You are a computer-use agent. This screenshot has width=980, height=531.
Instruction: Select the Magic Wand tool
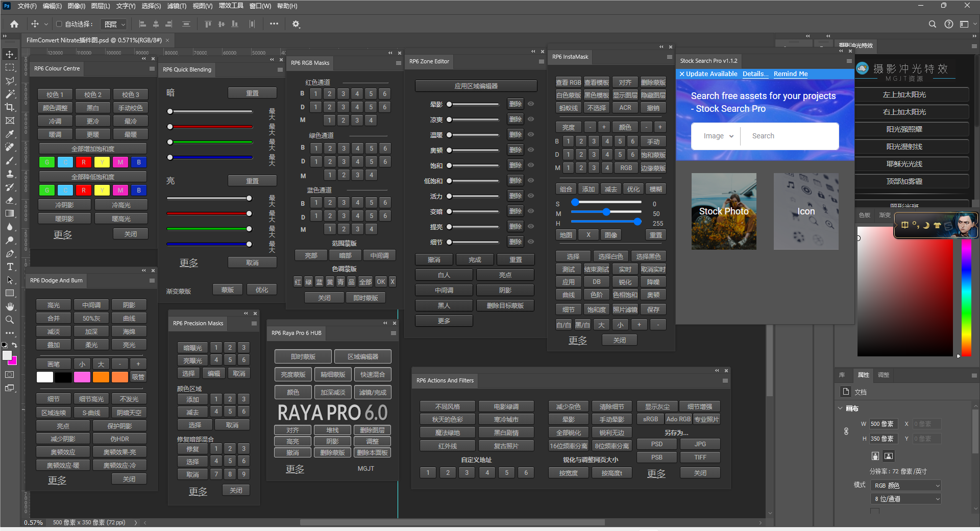coord(10,94)
